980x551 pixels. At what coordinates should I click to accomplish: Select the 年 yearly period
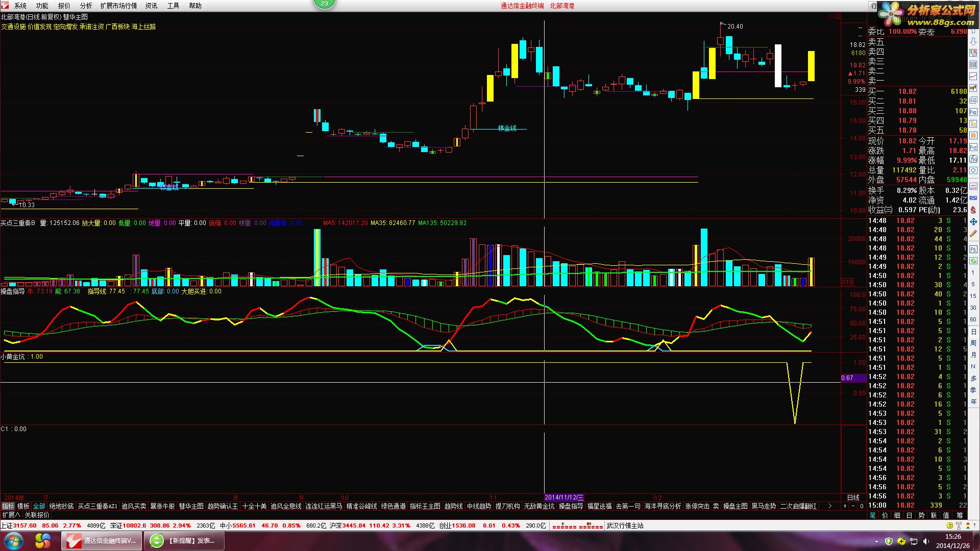pos(973,402)
